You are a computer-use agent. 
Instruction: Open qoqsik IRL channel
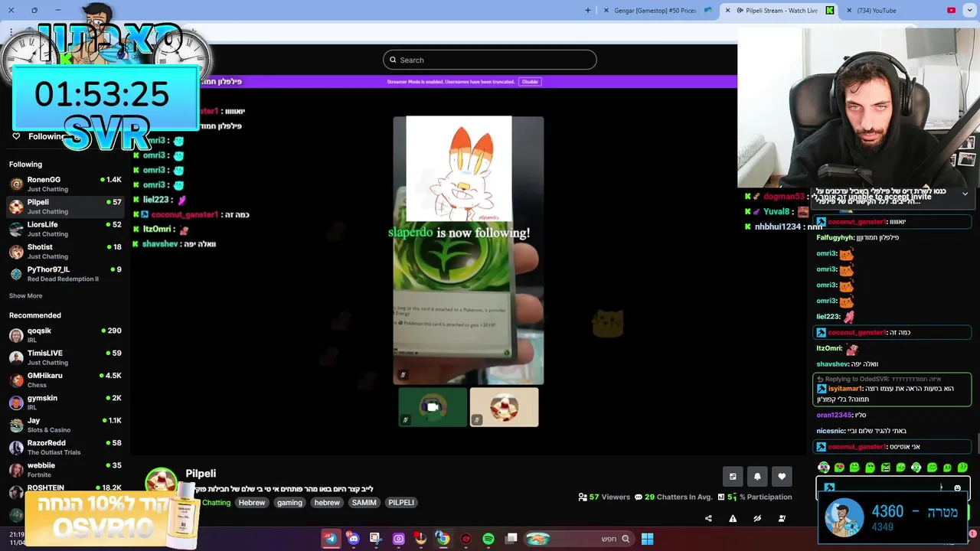point(65,335)
